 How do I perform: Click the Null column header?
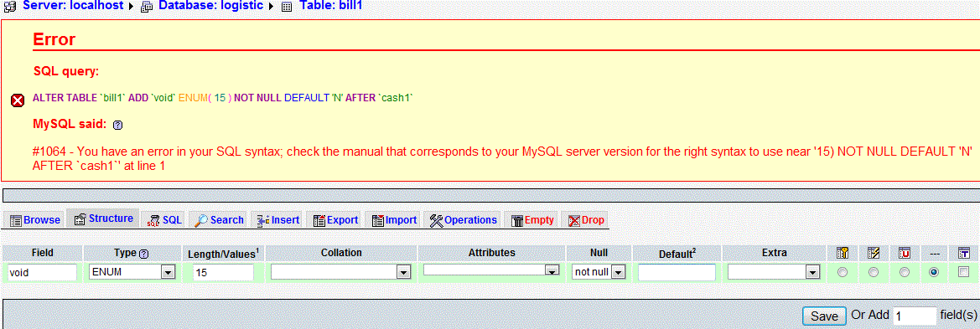(599, 253)
